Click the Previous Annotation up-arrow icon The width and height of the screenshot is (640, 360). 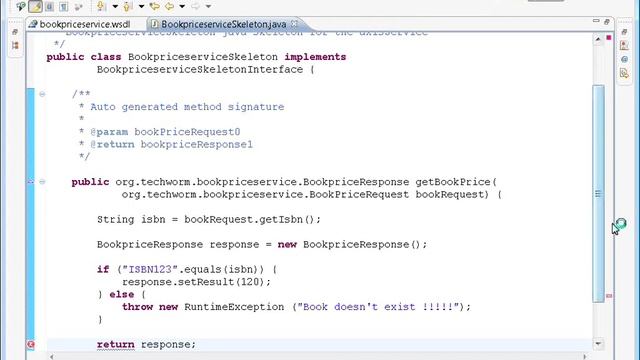[128, 6]
